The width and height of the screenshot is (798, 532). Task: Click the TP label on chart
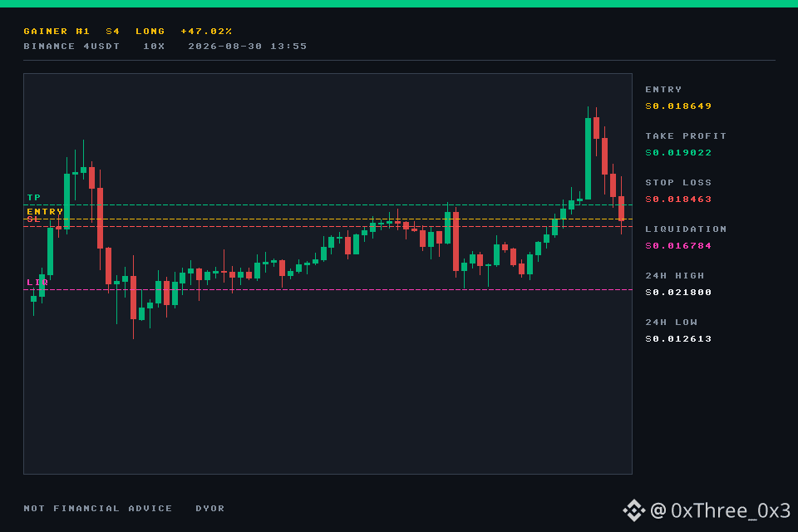[33, 198]
